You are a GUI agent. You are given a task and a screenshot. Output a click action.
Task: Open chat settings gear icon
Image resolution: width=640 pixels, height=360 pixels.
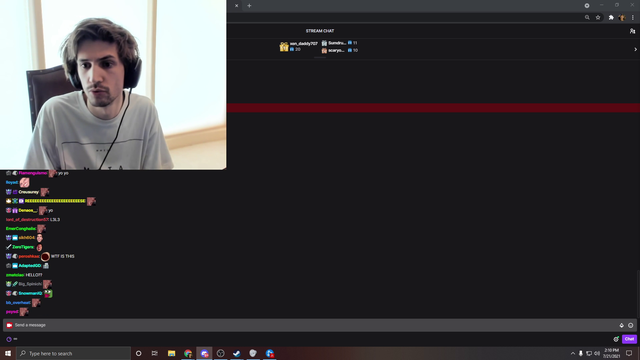point(616,339)
